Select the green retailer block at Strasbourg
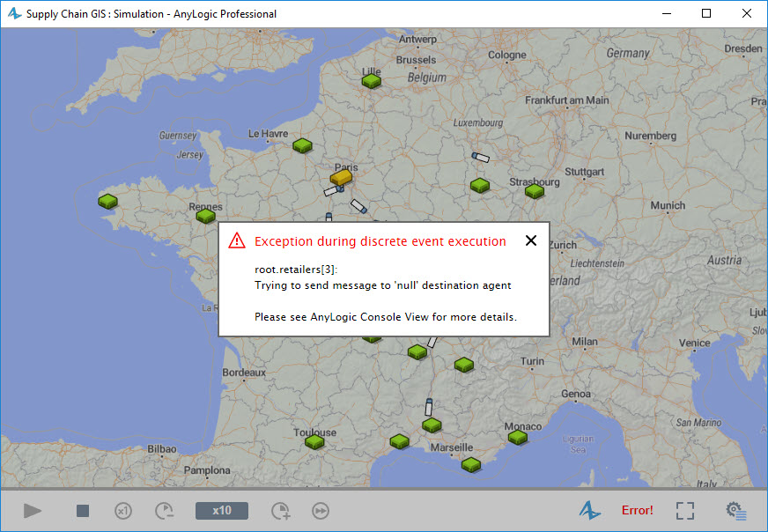Image resolution: width=768 pixels, height=532 pixels. pyautogui.click(x=535, y=191)
